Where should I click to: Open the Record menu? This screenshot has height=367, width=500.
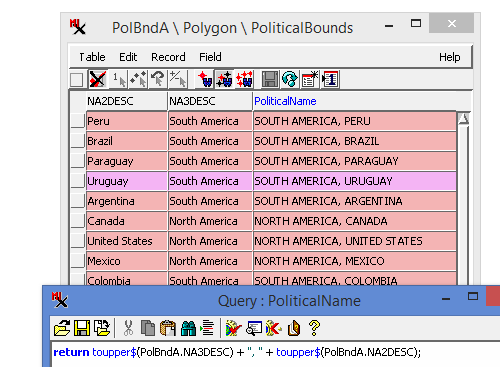168,57
